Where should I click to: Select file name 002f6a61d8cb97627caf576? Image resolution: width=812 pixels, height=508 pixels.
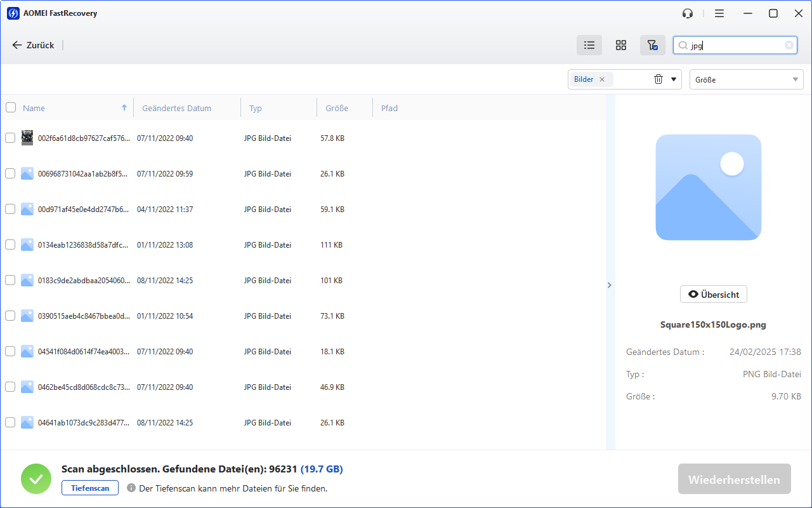[84, 138]
